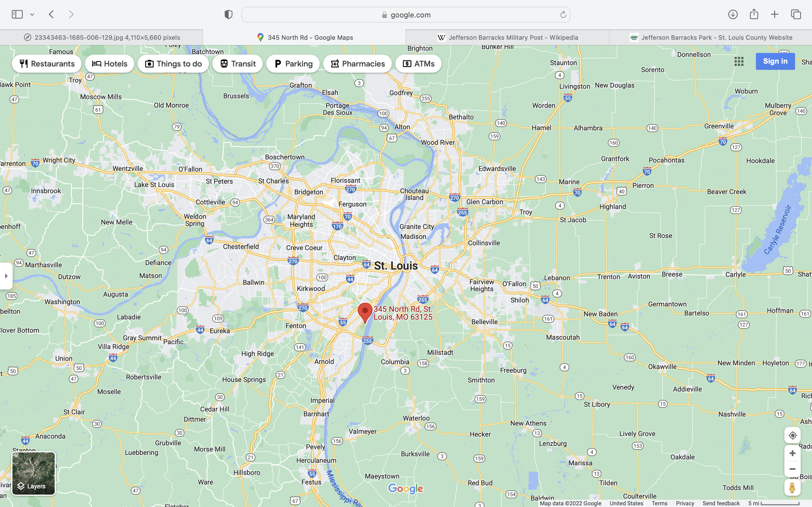Filter map by Pharmacies

(357, 64)
